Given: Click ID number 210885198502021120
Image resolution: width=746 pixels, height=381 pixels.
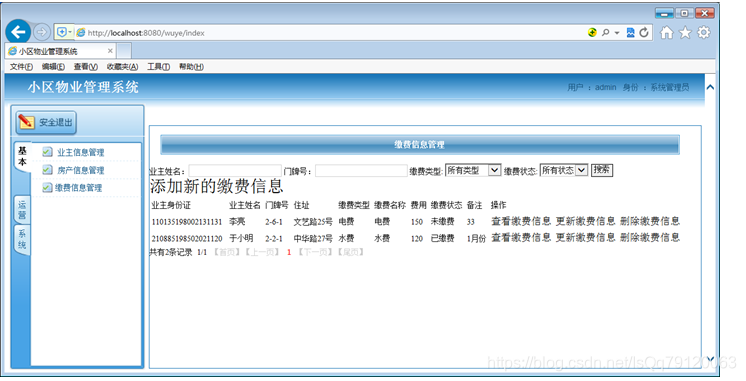Looking at the screenshot, I should (x=187, y=238).
